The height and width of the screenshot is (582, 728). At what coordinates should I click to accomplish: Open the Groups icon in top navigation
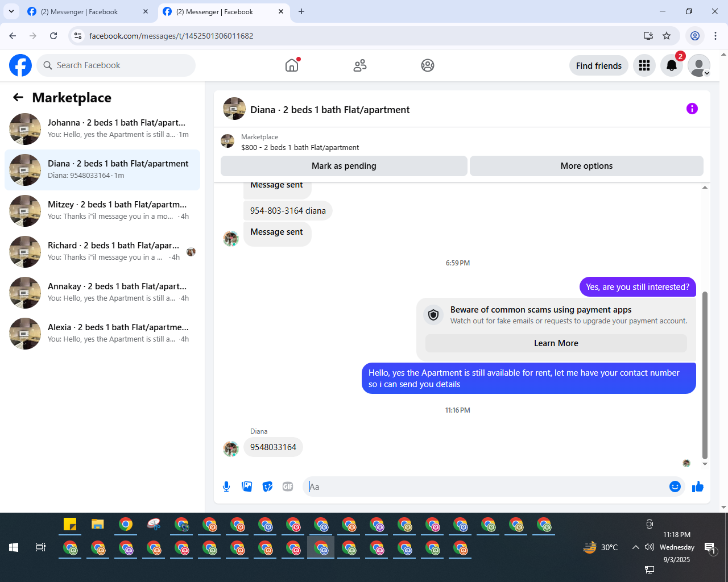tap(428, 65)
